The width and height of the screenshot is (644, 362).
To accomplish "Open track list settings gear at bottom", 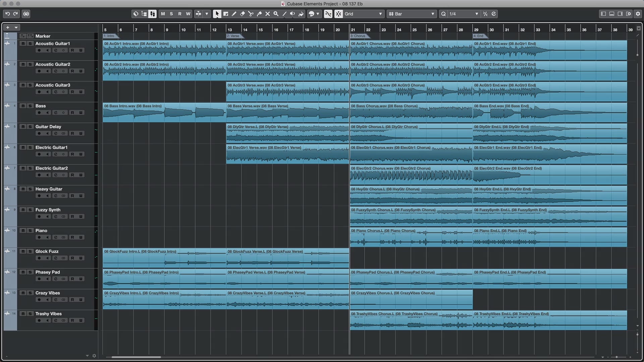I will pyautogui.click(x=94, y=356).
